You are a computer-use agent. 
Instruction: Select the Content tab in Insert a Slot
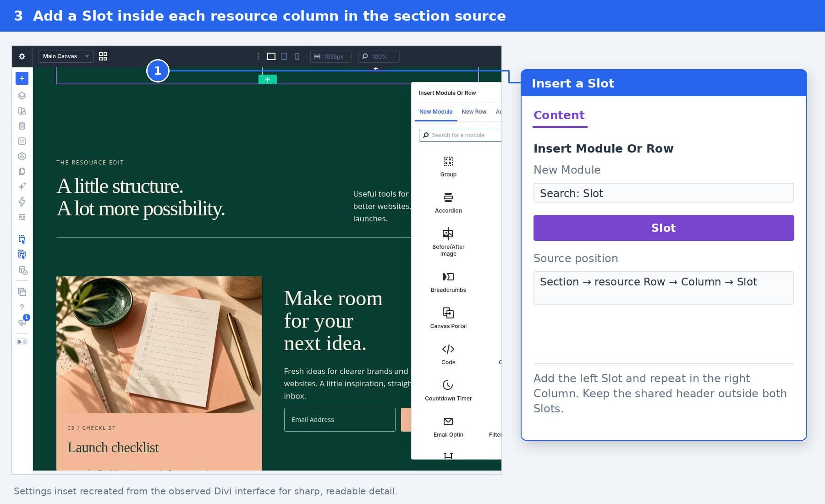pyautogui.click(x=559, y=115)
